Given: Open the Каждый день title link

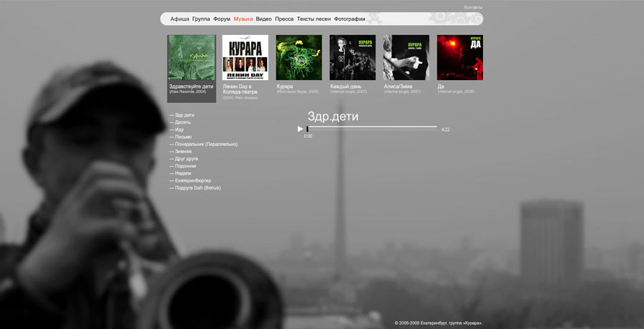Looking at the screenshot, I should point(346,87).
